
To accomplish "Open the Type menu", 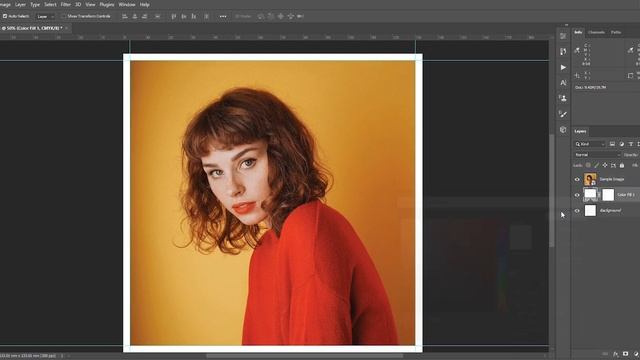I will click(x=35, y=4).
